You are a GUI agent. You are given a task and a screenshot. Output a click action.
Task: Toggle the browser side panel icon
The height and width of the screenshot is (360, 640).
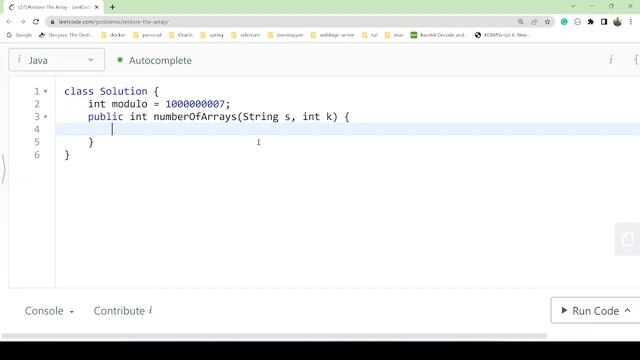coord(604,22)
